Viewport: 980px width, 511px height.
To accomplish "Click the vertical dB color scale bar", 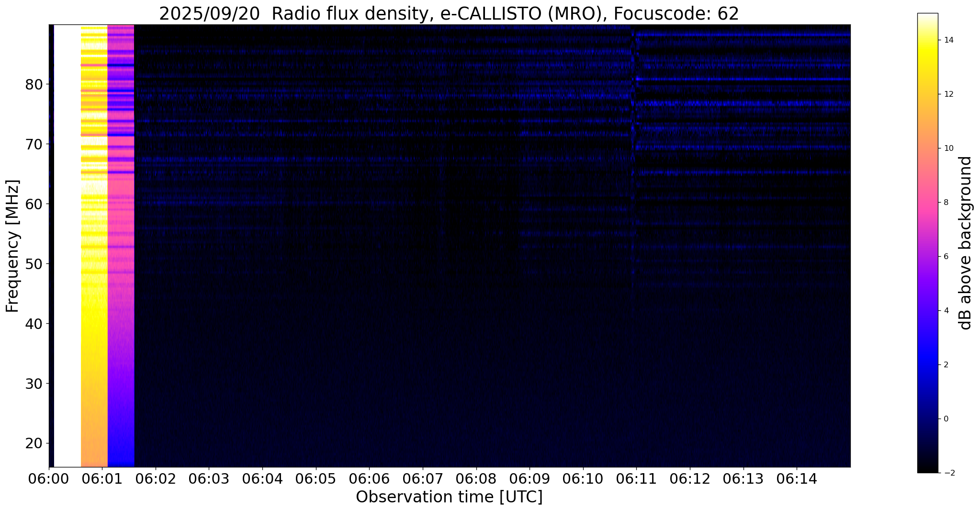I will pyautogui.click(x=927, y=243).
